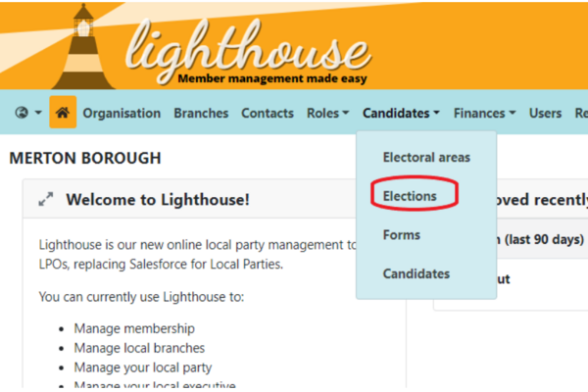Select Forms from dropdown list
Viewport: 588px width, 392px height.
pyautogui.click(x=401, y=235)
